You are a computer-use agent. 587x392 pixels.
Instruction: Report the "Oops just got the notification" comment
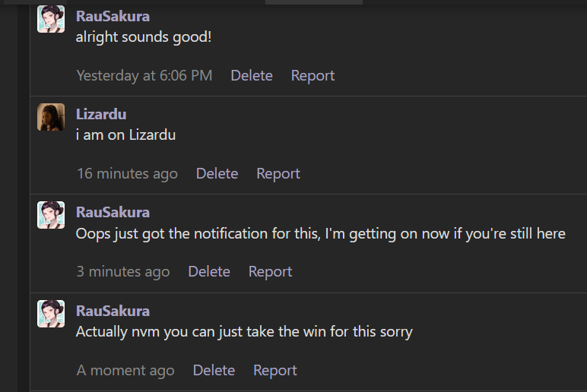(270, 271)
